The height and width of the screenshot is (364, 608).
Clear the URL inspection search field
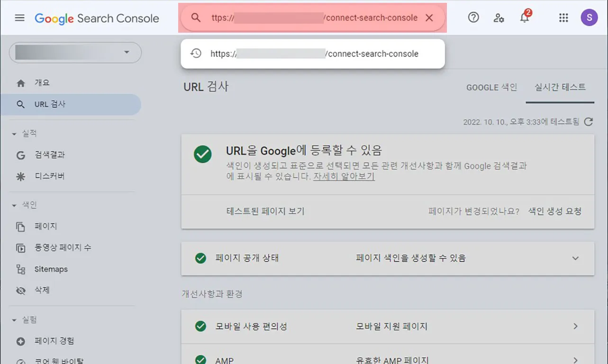pos(429,18)
